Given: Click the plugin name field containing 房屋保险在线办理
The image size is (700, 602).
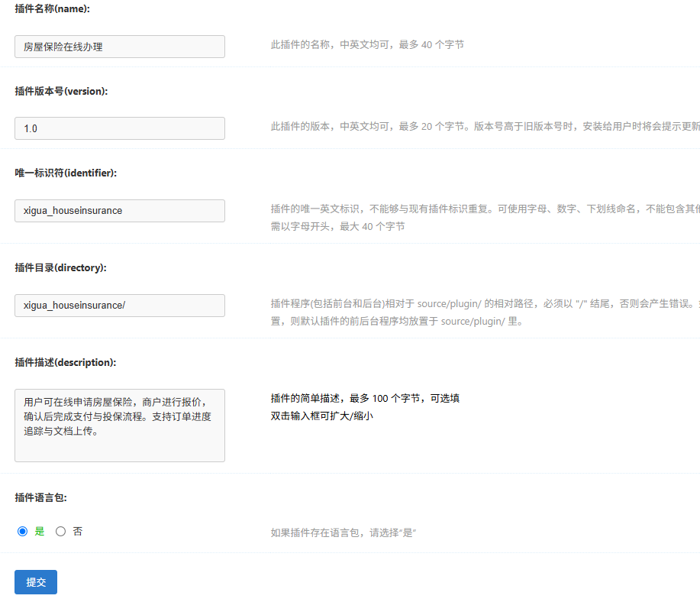Looking at the screenshot, I should (120, 47).
